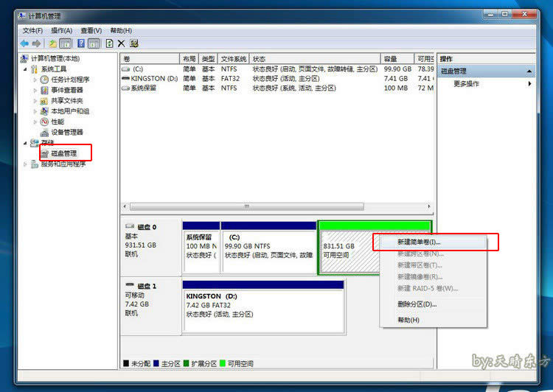Expand the 任务计划程序 tree node
Viewport: 553px width, 392px height.
click(35, 80)
